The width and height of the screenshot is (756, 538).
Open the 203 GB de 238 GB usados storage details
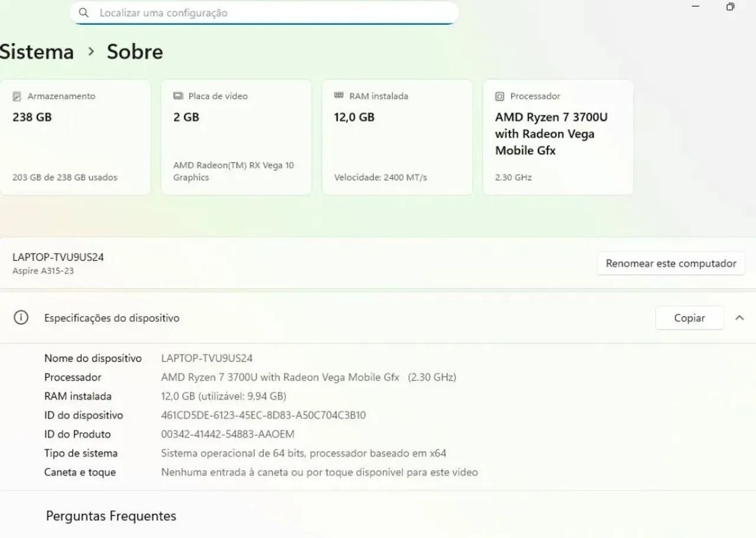click(65, 177)
